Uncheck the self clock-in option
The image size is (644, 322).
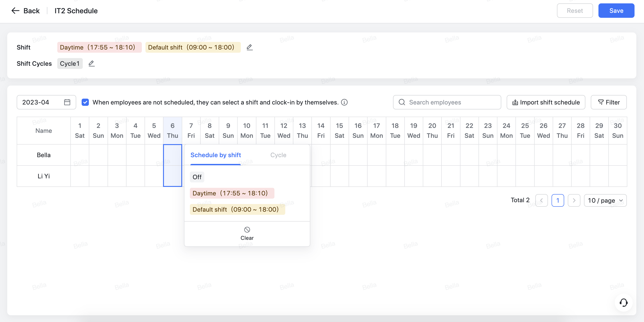85,102
